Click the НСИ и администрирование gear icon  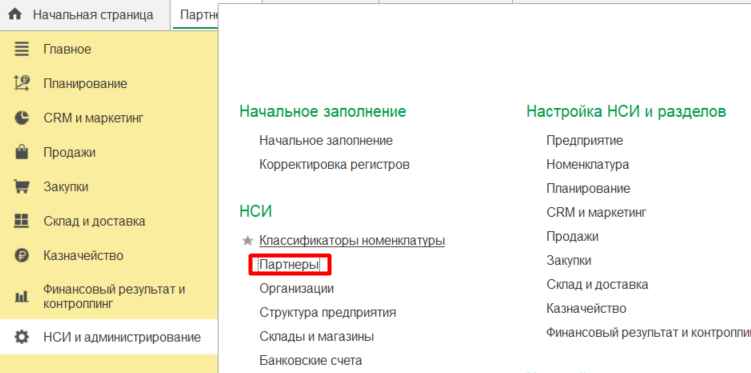pos(22,337)
